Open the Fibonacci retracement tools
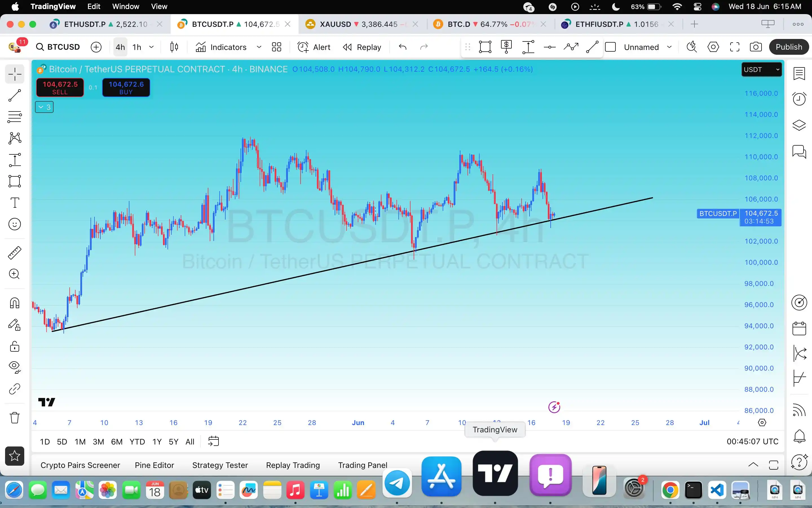 (15, 117)
